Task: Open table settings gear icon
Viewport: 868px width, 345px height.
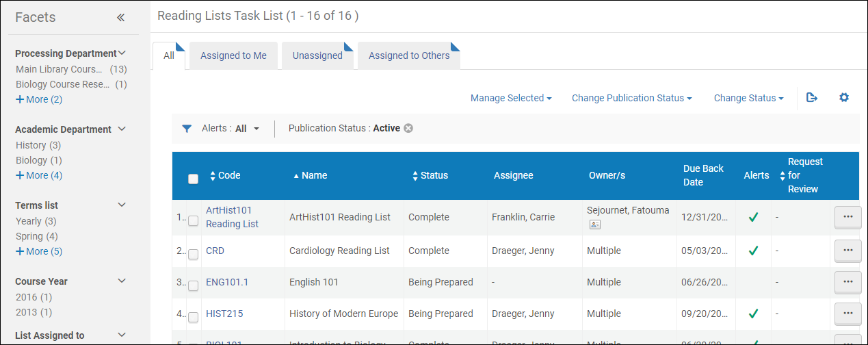Action: 844,98
